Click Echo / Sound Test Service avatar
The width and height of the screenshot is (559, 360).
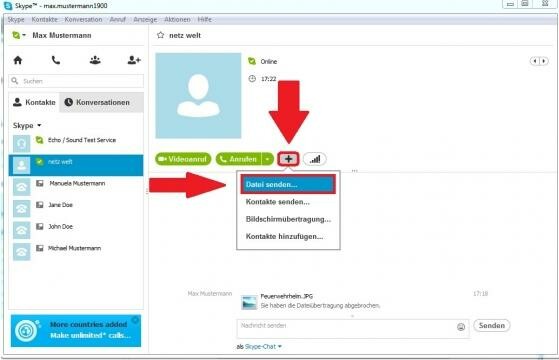coord(21,143)
